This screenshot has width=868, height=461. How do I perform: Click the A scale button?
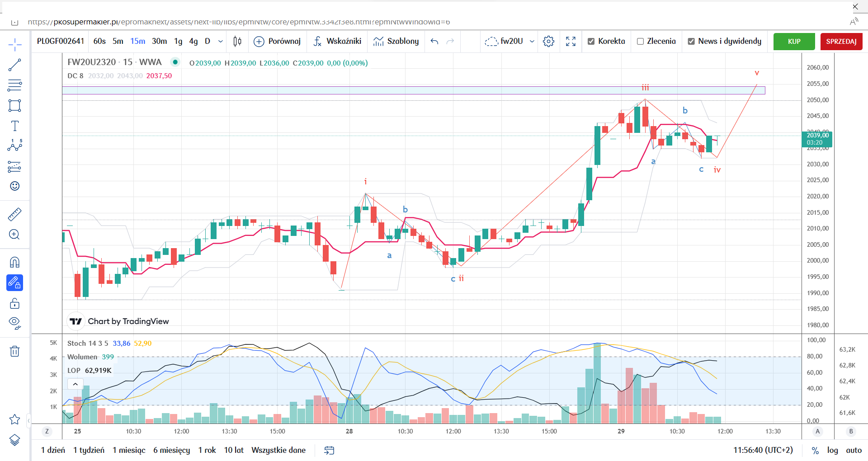(x=817, y=431)
